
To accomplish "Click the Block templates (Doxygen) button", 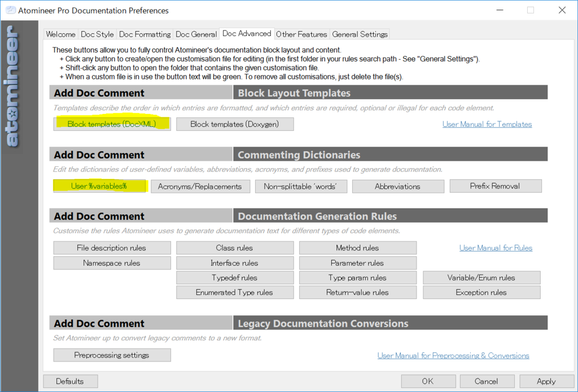I will (x=235, y=124).
